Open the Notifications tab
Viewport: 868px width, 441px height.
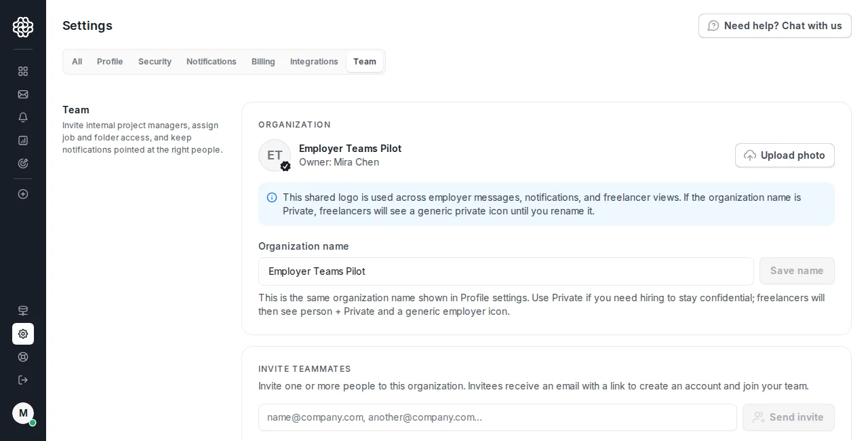(x=212, y=62)
